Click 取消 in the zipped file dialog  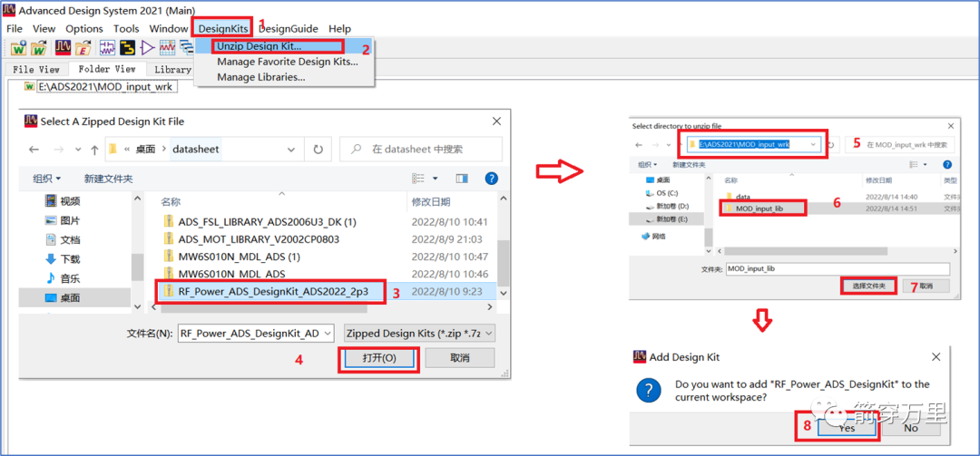click(x=460, y=358)
